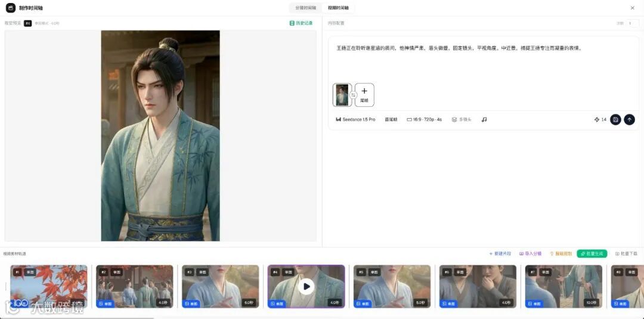Click the #5 number tag on the fifth clip
The width and height of the screenshot is (644, 319).
[x=361, y=272]
